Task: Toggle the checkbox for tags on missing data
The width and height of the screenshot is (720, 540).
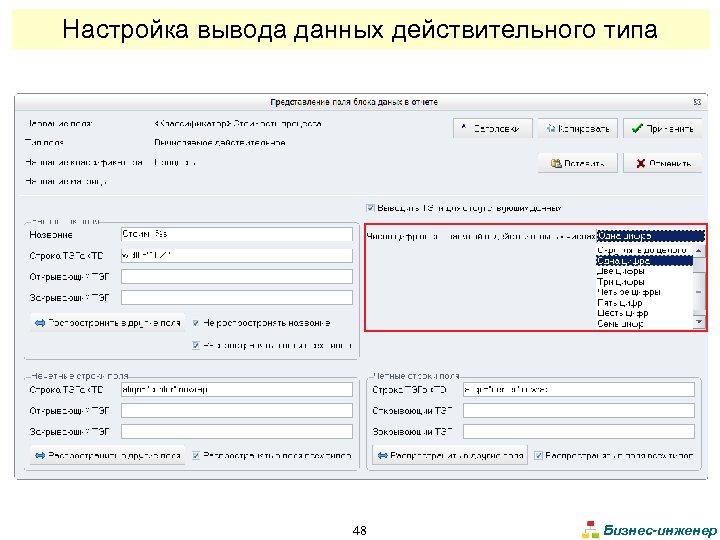Action: [x=370, y=208]
